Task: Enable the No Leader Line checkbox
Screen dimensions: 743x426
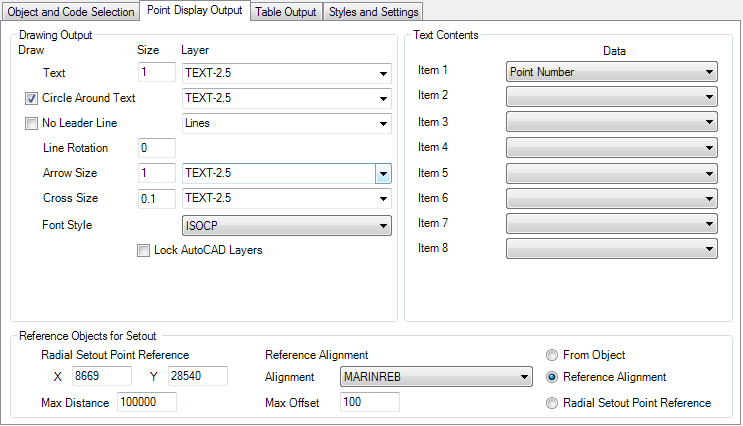Action: (32, 124)
